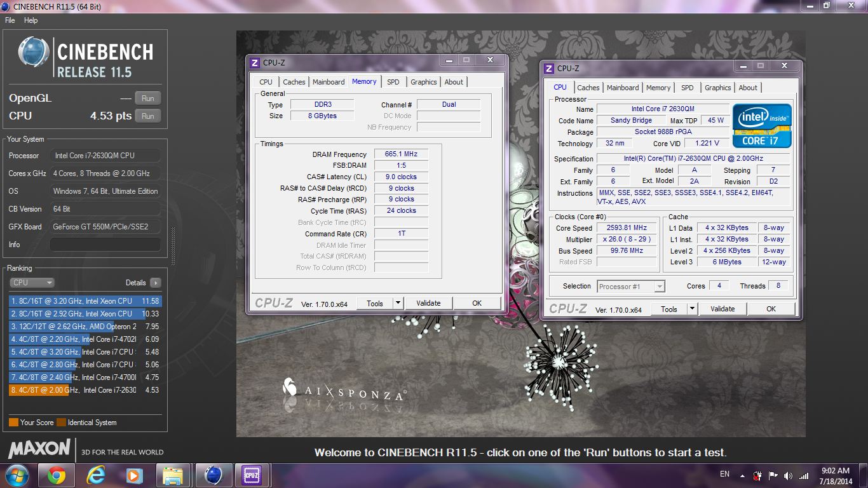The height and width of the screenshot is (488, 868).
Task: Open Windows Media Player from the taskbar
Action: coord(134,475)
